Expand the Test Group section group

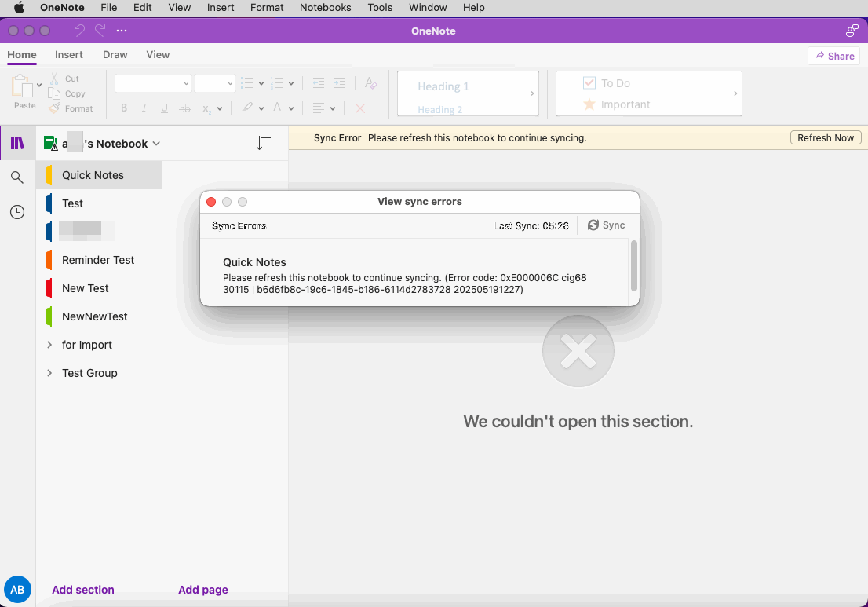tap(49, 373)
